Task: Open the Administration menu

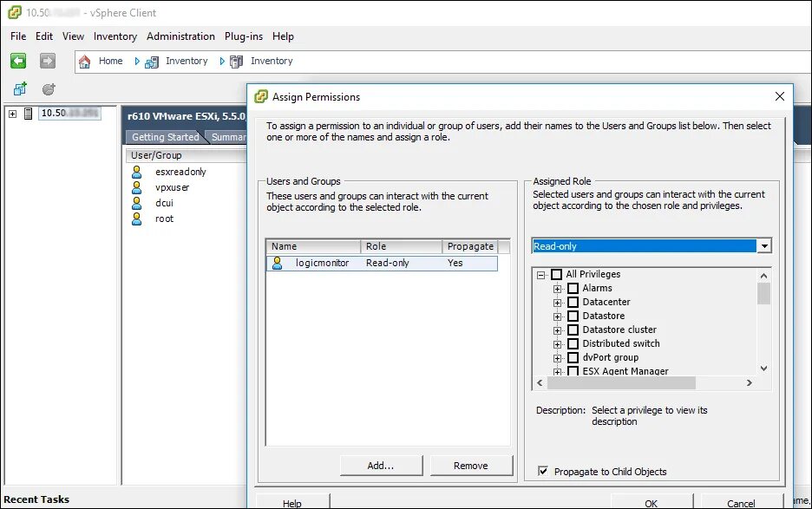Action: [180, 36]
